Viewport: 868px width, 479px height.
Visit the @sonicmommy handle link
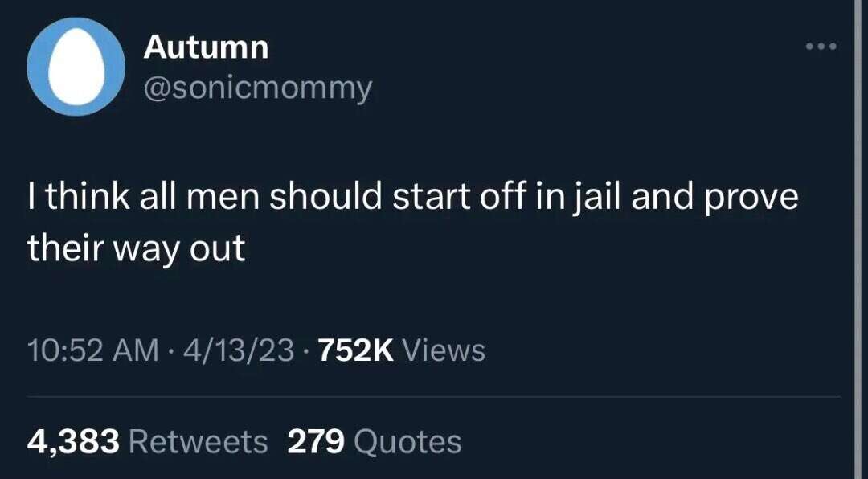click(258, 88)
